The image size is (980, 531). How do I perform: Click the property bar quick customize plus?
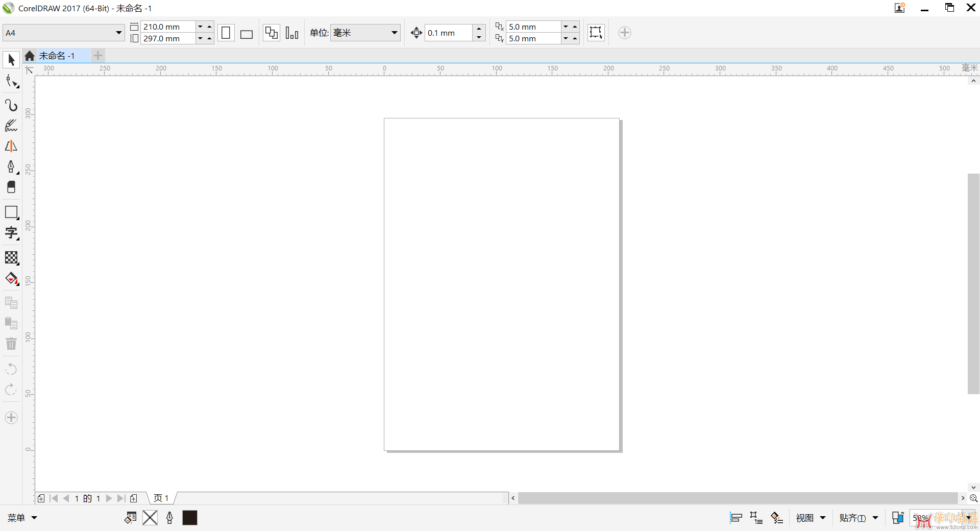tap(624, 33)
